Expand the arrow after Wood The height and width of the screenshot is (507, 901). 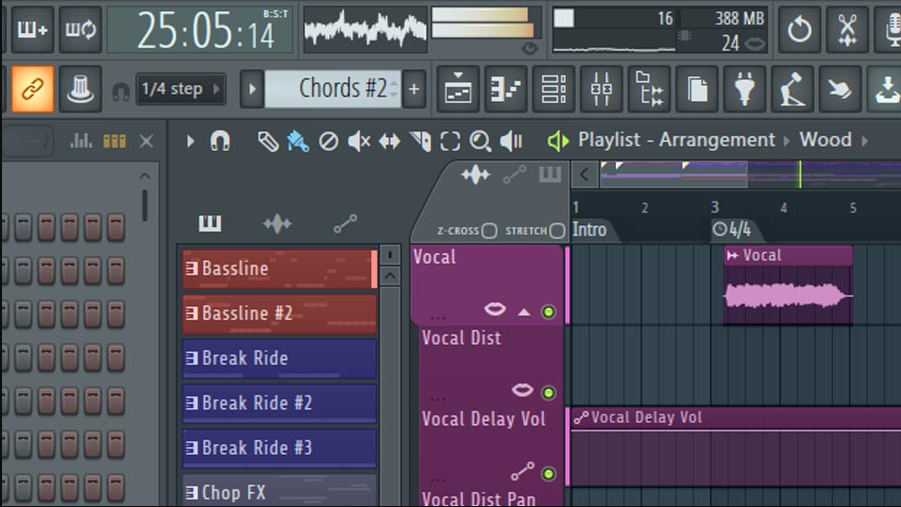coord(865,140)
